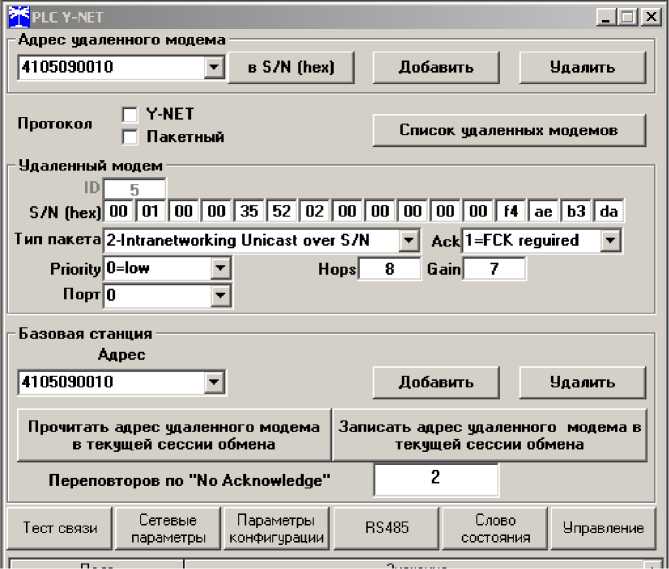
Task: Click the No Acknowledge retries field
Action: (436, 479)
